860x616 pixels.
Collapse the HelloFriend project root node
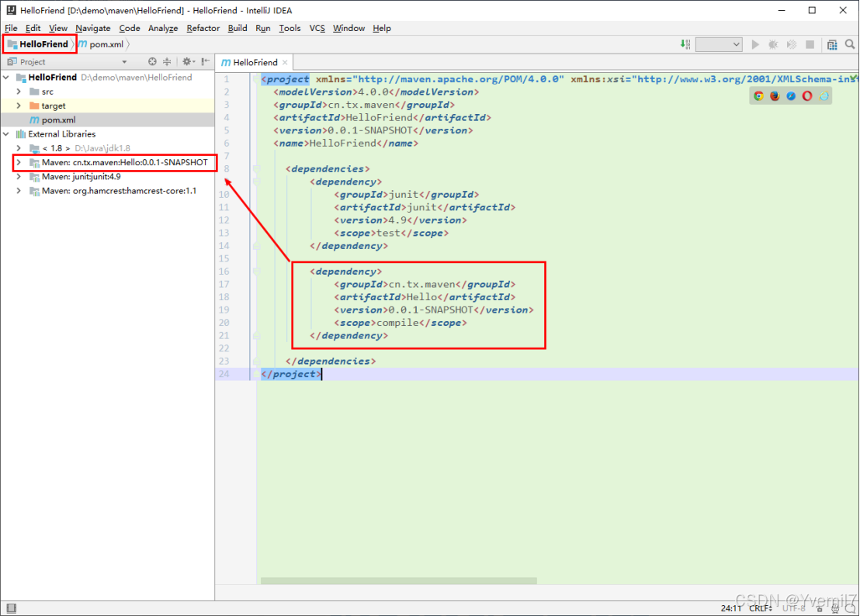(6, 78)
